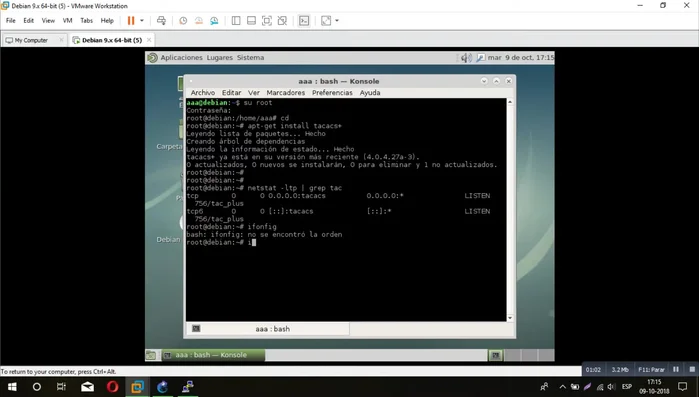This screenshot has width=699, height=397.
Task: Open the Mail app on taskbar
Action: pyautogui.click(x=87, y=387)
